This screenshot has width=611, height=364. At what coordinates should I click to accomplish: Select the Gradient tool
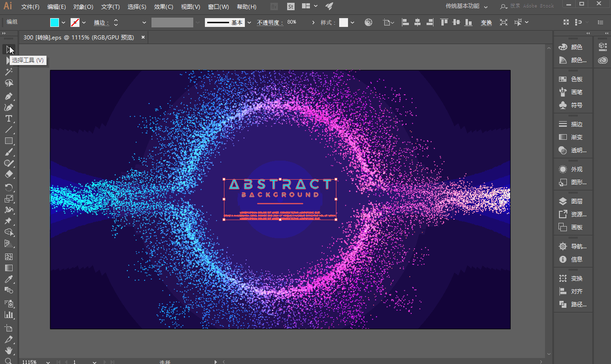point(9,268)
